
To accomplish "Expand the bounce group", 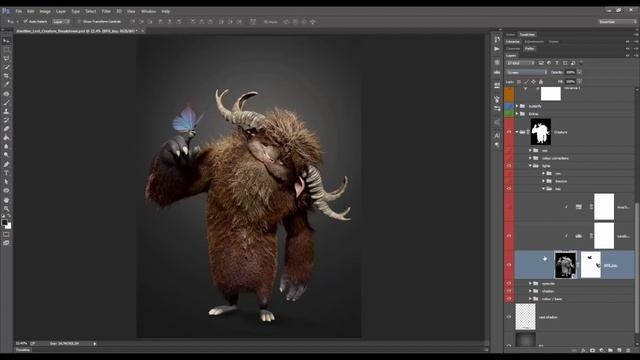I will click(544, 181).
